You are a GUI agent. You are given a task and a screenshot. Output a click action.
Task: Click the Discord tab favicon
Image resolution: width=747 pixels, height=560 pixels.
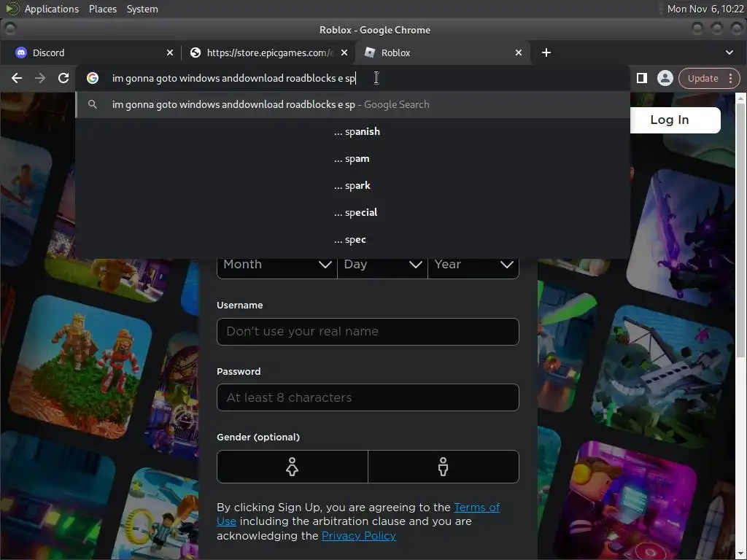point(21,52)
